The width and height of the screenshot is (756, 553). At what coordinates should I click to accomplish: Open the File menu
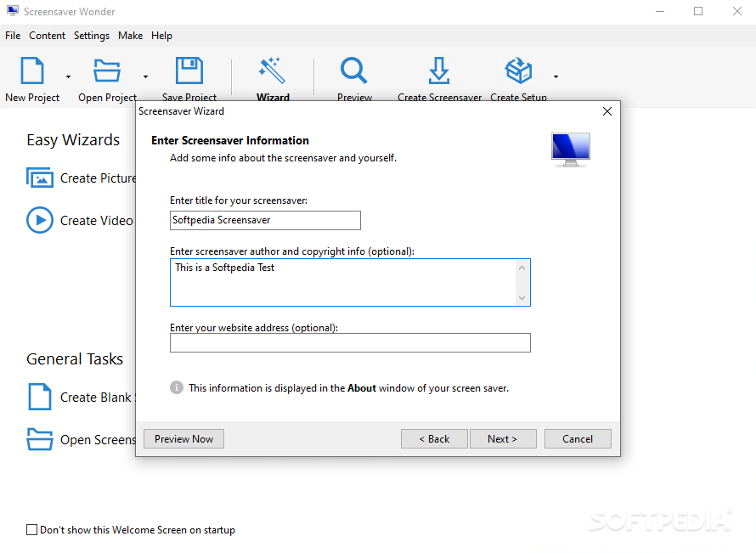tap(13, 36)
